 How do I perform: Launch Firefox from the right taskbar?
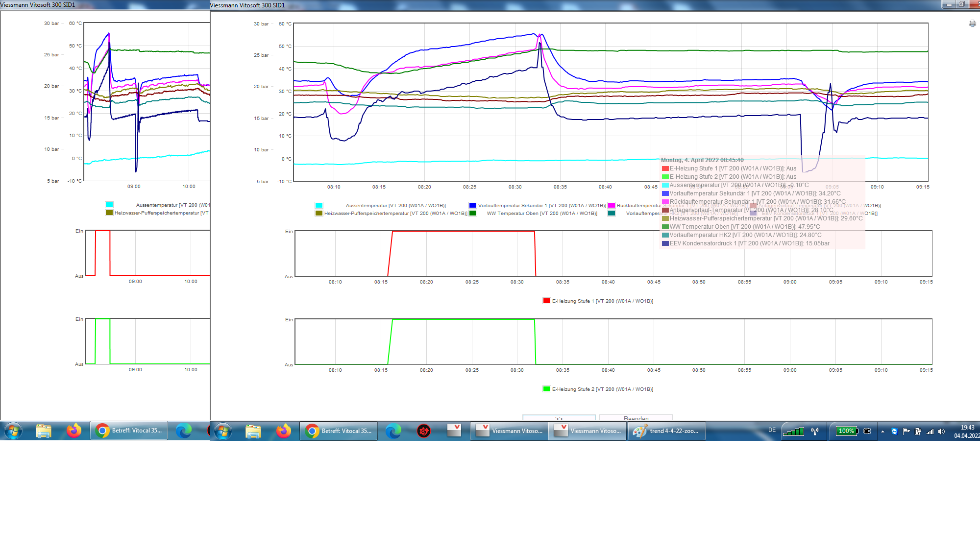284,431
